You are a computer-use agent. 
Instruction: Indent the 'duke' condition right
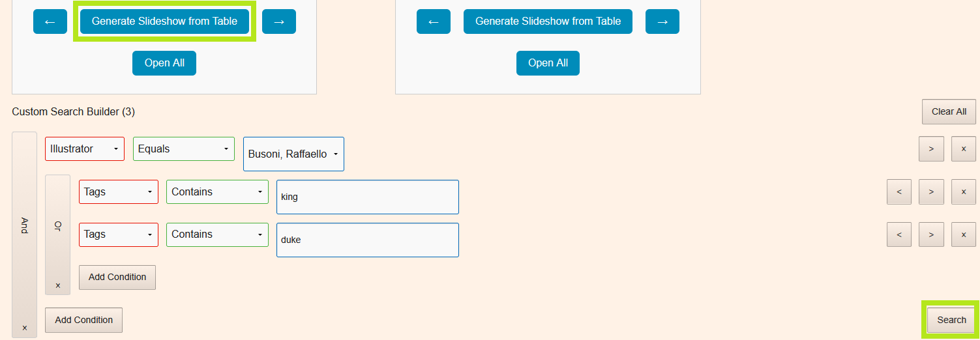pos(931,234)
